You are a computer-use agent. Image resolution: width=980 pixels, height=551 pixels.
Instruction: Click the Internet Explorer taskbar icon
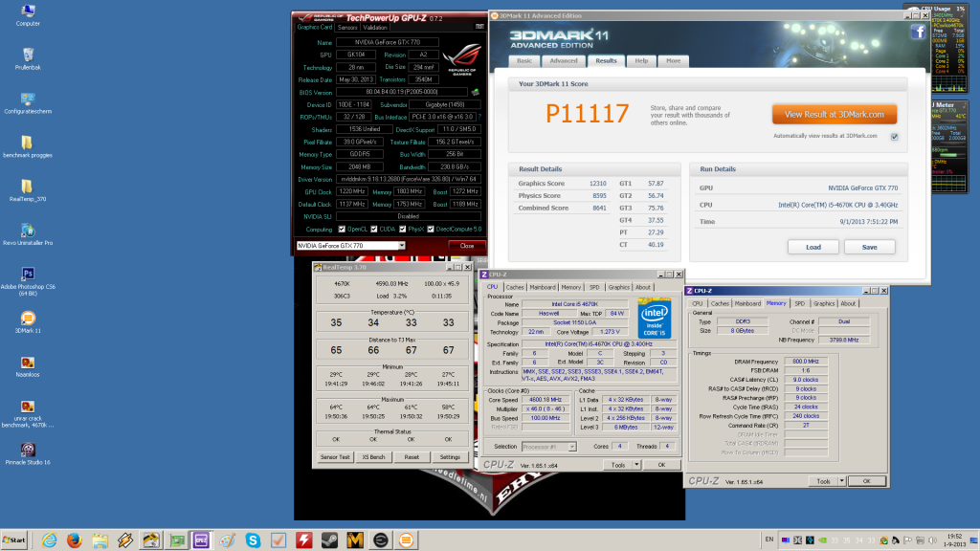(49, 540)
